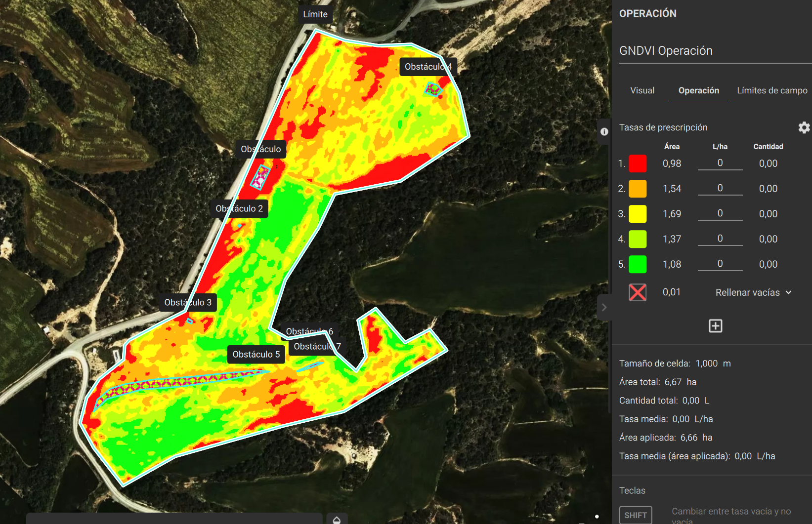Viewport: 812px width, 524px height.
Task: Select the bright green zone 5 swatch
Action: click(x=637, y=264)
